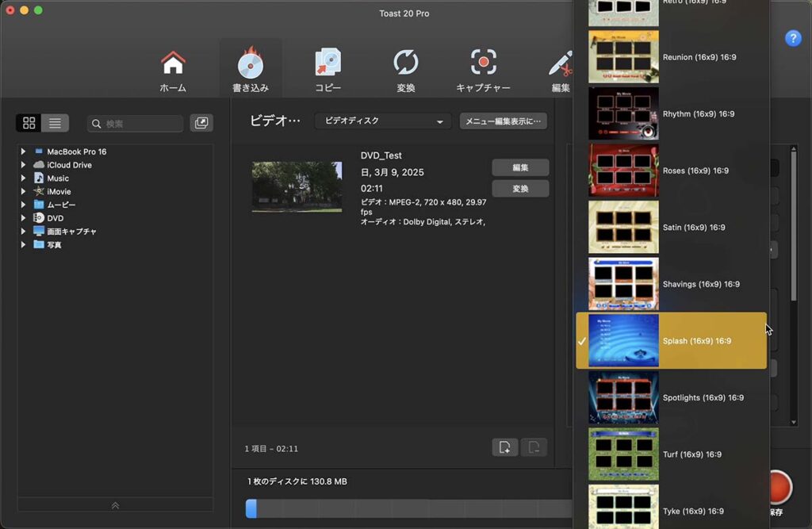Image resolution: width=812 pixels, height=529 pixels.
Task: Select the 写真 folder icon
Action: pyautogui.click(x=39, y=244)
